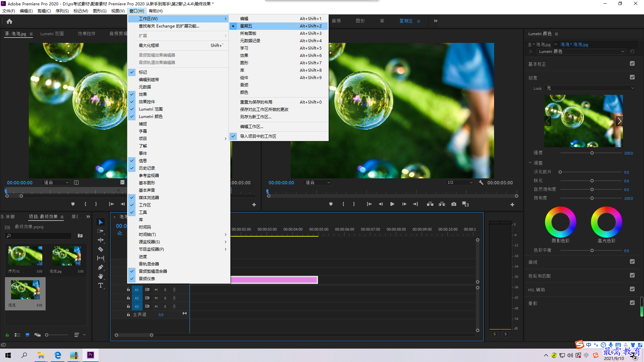This screenshot has width=644, height=362.
Task: Solo audio track A3
Action: click(165, 306)
